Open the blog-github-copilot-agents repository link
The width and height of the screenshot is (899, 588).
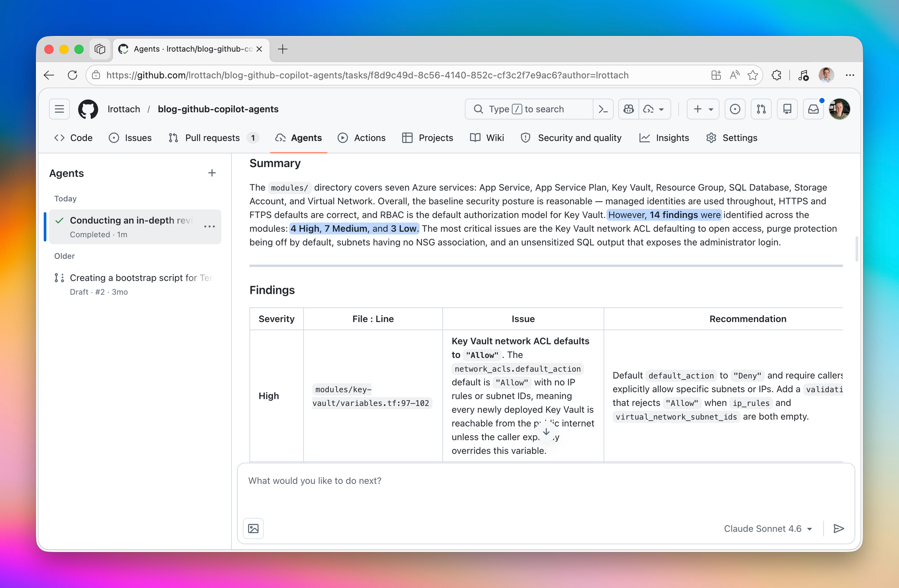[218, 109]
